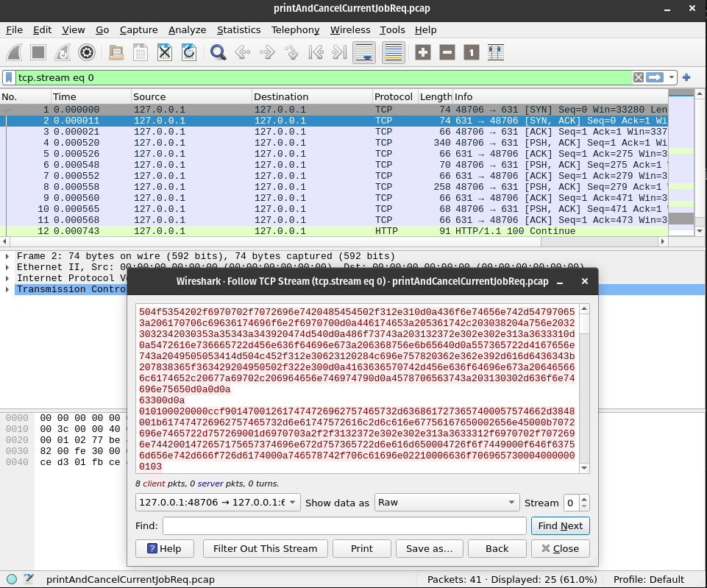Open the Telephony menu
Screen dimensions: 707x588
pos(295,29)
